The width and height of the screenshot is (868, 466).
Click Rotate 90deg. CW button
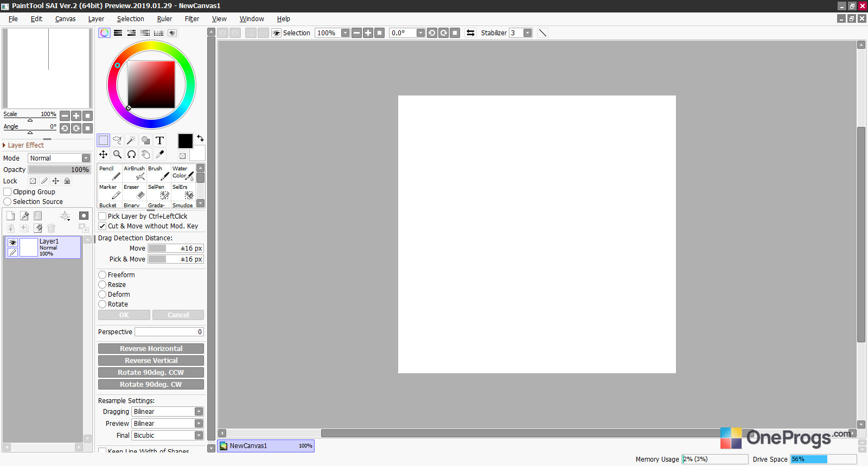[151, 385]
